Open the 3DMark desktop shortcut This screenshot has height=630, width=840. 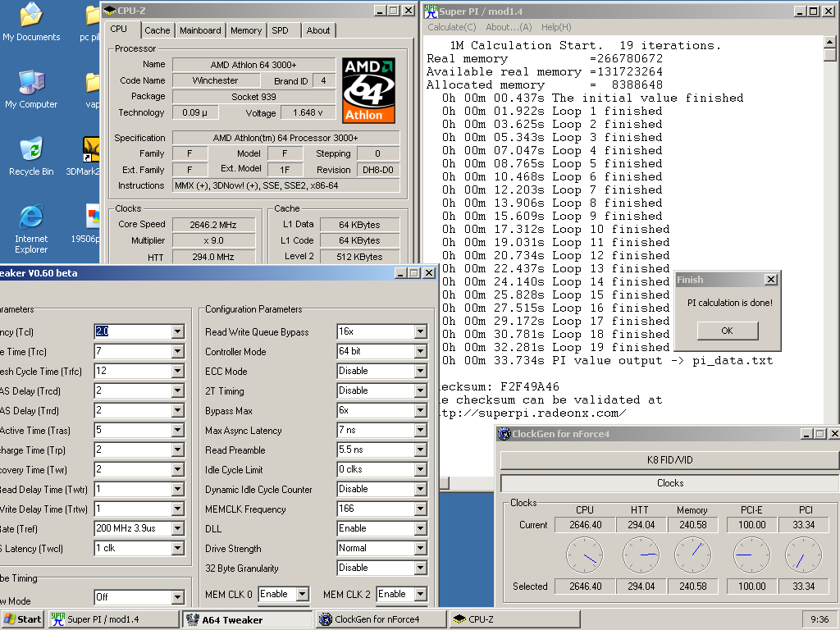pyautogui.click(x=85, y=157)
